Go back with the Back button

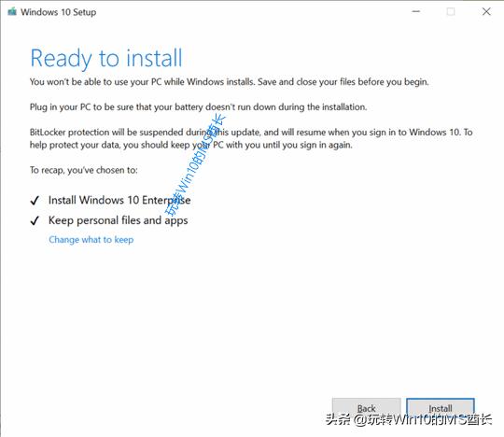pos(366,408)
